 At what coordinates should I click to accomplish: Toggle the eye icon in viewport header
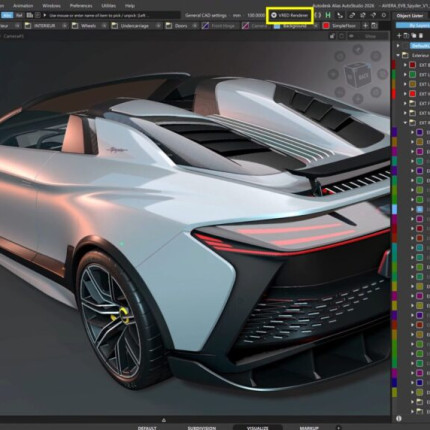pyautogui.click(x=351, y=36)
